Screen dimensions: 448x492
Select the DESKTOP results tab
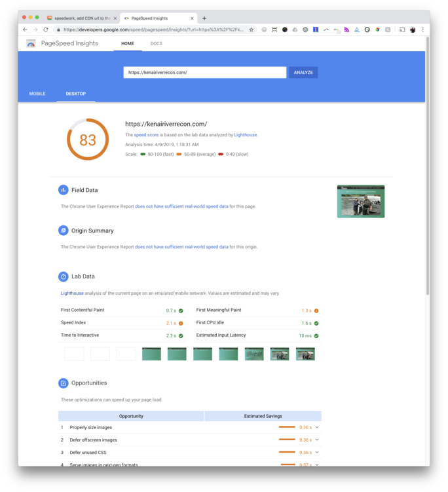[x=76, y=94]
